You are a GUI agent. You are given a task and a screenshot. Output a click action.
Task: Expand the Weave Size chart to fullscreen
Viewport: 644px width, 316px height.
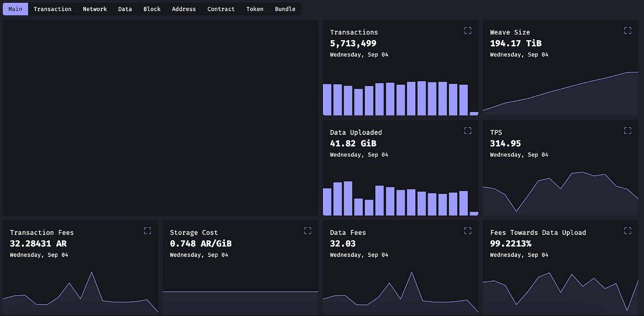point(627,30)
